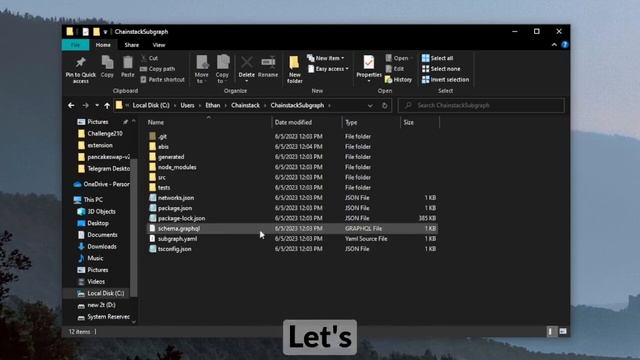
Task: Open the New item dropdown
Action: click(x=325, y=58)
